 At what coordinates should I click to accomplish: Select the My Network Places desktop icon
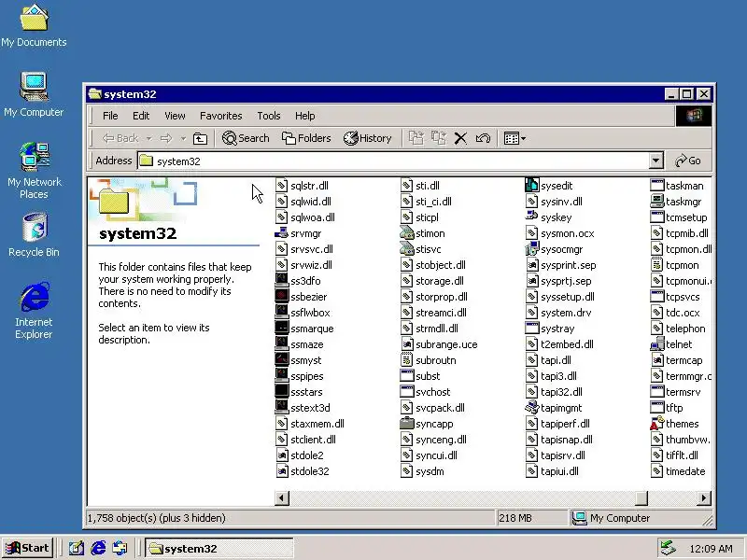click(x=34, y=170)
